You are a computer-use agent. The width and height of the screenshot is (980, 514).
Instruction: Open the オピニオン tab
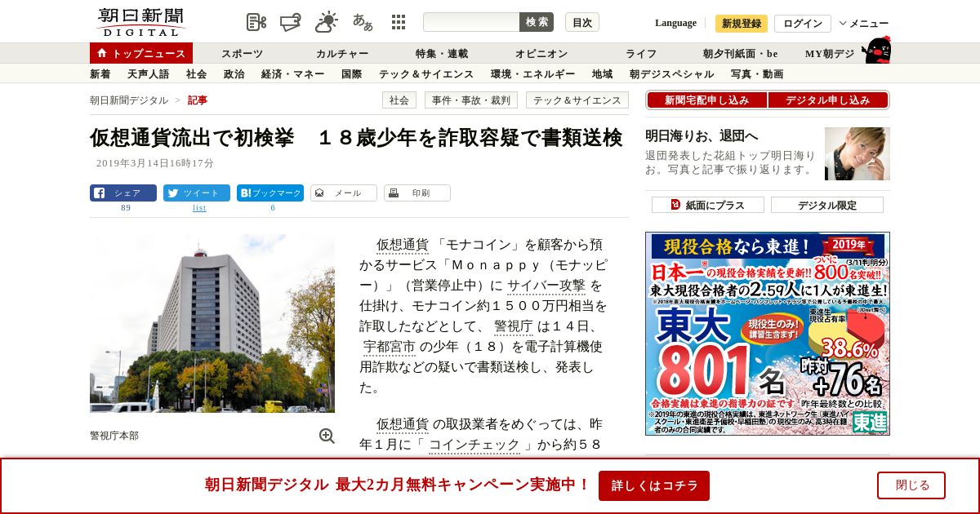(x=541, y=54)
